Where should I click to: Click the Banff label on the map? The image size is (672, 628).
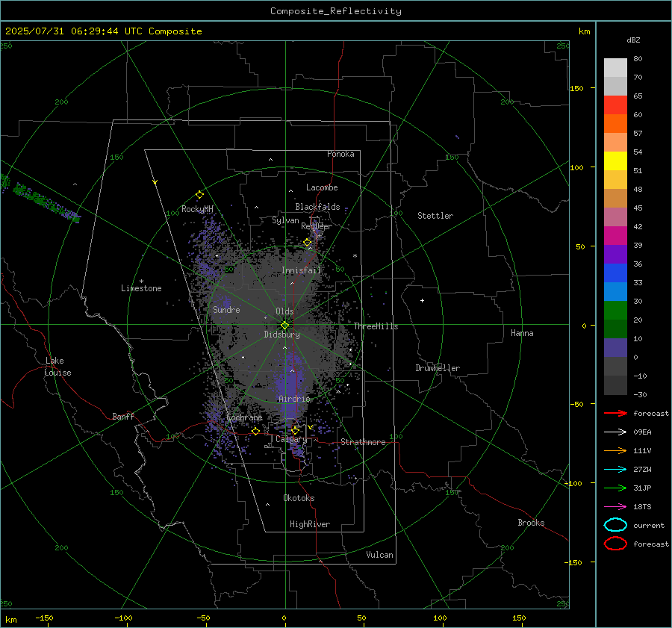tap(123, 416)
